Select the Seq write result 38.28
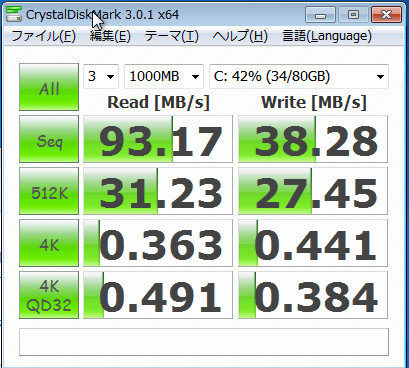409x368 pixels. pos(313,139)
